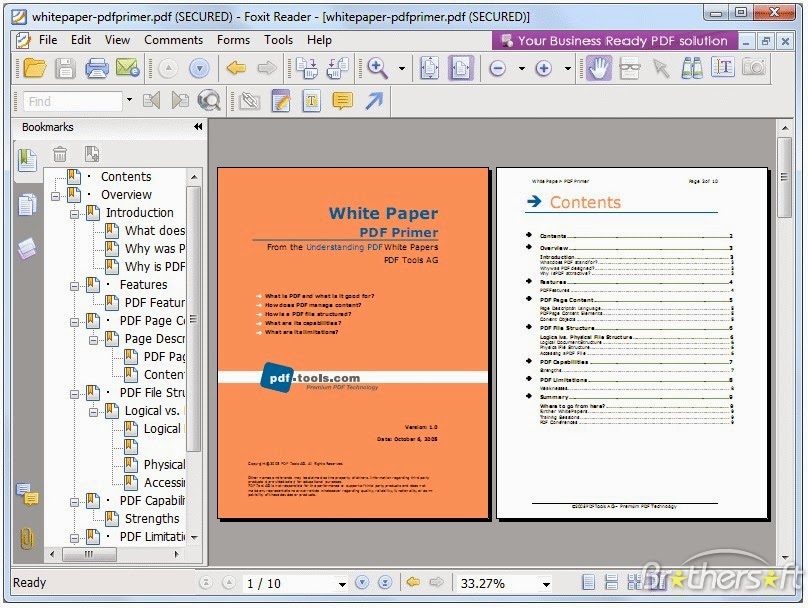Image resolution: width=808 pixels, height=608 pixels.
Task: Open the Help menu
Action: tap(319, 40)
